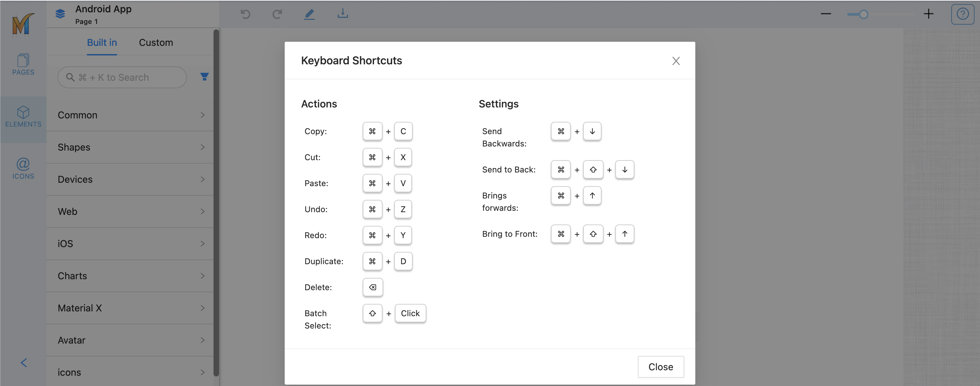This screenshot has height=386, width=980.
Task: Click the layers stack icon
Action: (60, 14)
